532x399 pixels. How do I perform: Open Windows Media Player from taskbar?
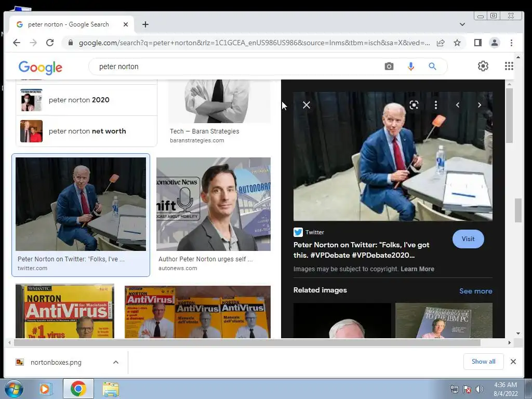click(45, 389)
